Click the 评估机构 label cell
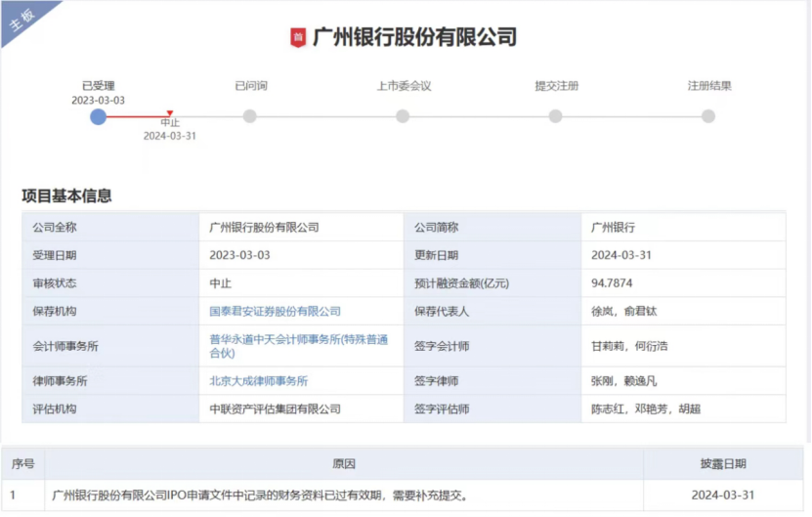The width and height of the screenshot is (812, 517). tap(110, 409)
